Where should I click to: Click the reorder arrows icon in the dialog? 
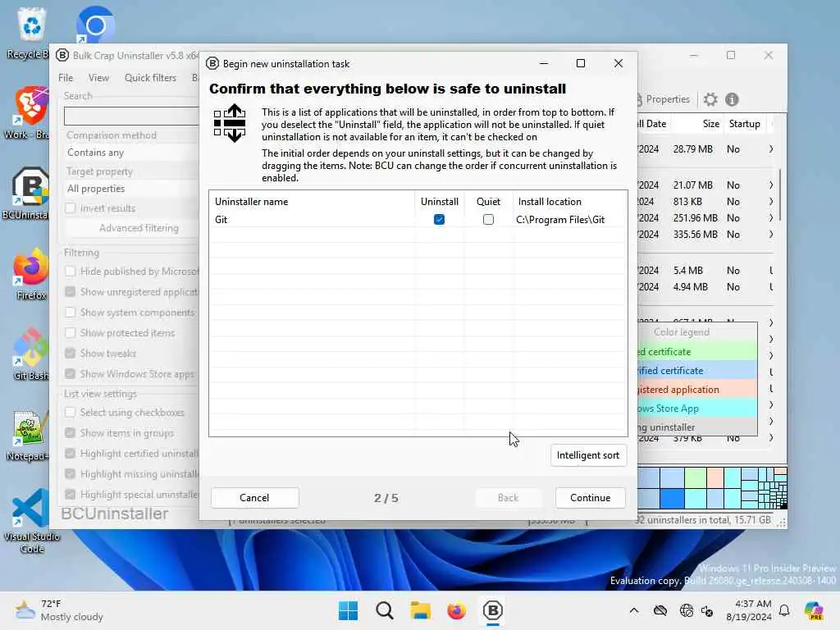[x=230, y=123]
